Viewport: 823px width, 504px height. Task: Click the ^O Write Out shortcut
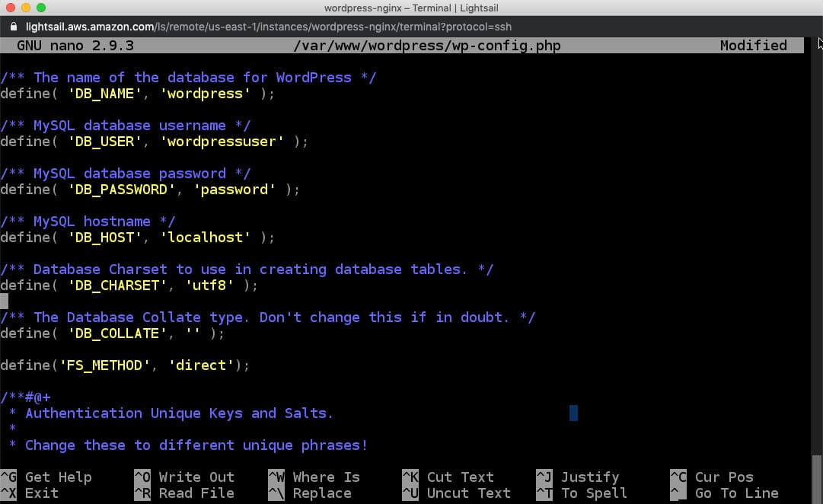184,477
